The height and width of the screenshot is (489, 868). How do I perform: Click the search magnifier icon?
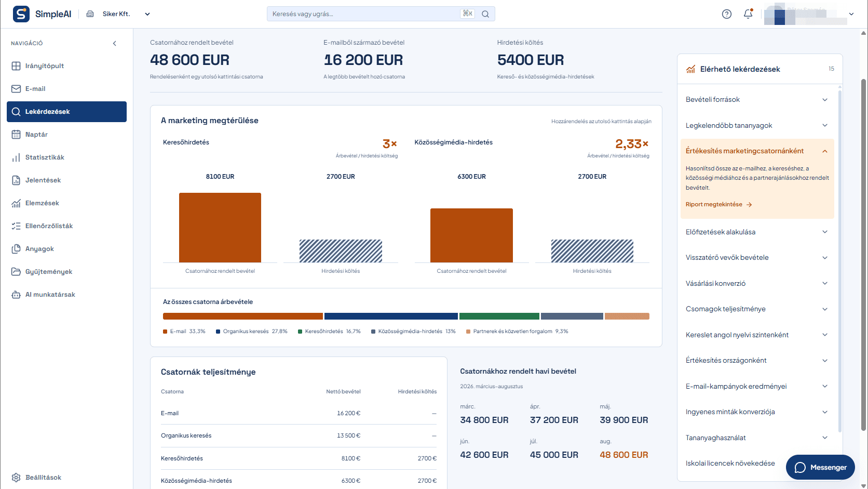tap(485, 14)
